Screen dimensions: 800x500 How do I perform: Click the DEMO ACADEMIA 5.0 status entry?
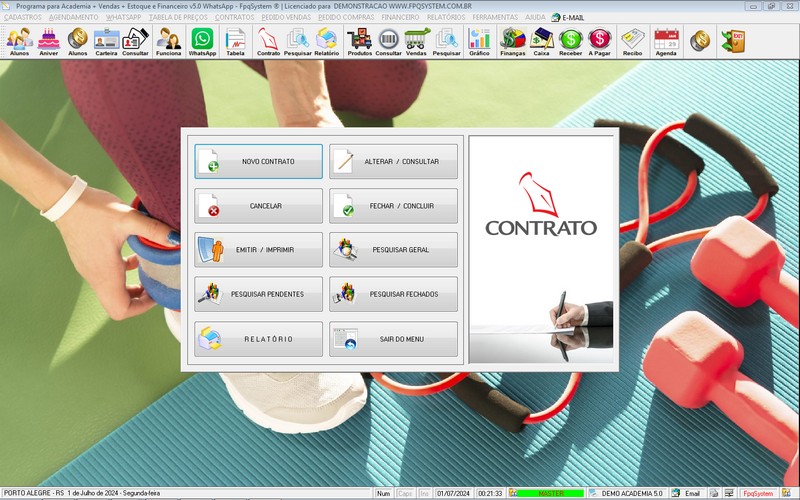tap(627, 493)
